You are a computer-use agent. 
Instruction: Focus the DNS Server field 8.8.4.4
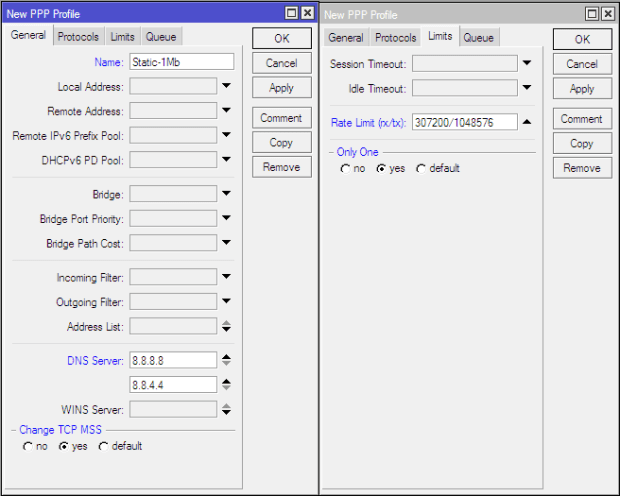point(173,385)
